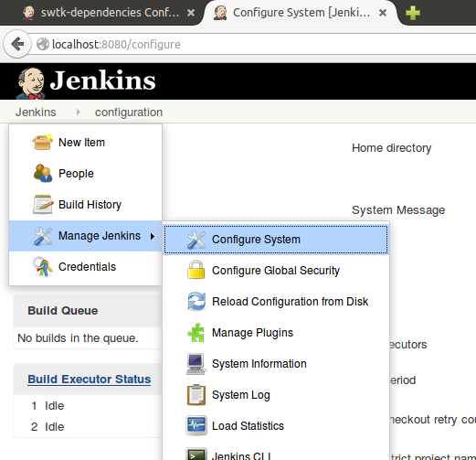Open Build History menu entry
This screenshot has height=460, width=476.
(85, 205)
